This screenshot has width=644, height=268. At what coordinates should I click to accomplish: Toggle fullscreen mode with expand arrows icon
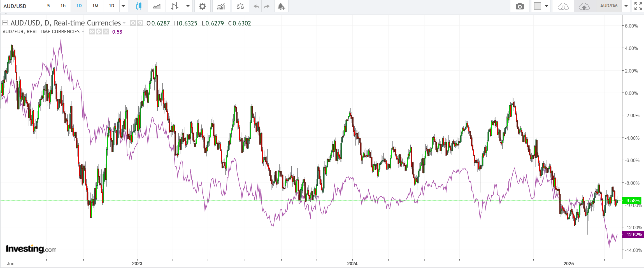click(x=638, y=6)
